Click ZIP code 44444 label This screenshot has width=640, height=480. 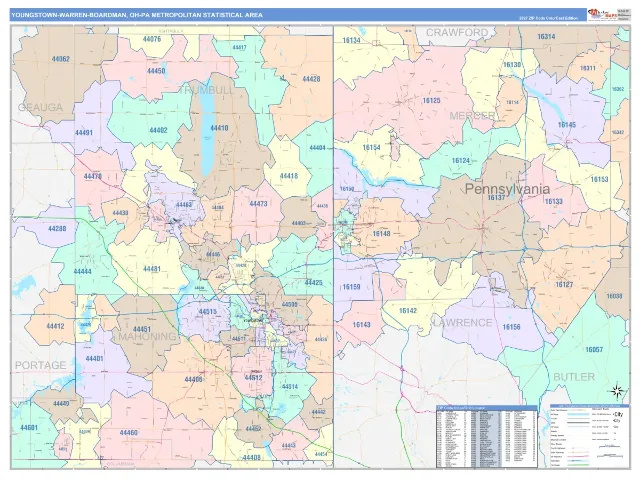pyautogui.click(x=82, y=271)
